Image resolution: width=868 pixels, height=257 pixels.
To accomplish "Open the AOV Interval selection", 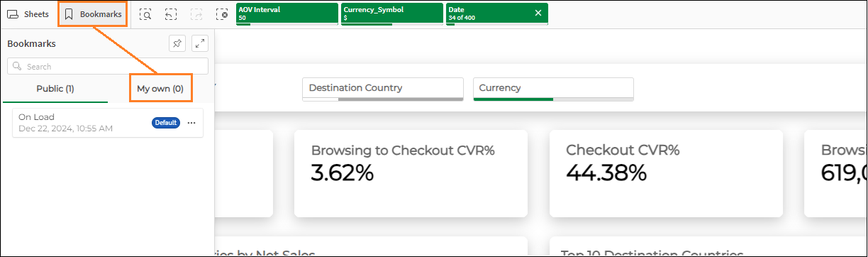I will [x=287, y=13].
